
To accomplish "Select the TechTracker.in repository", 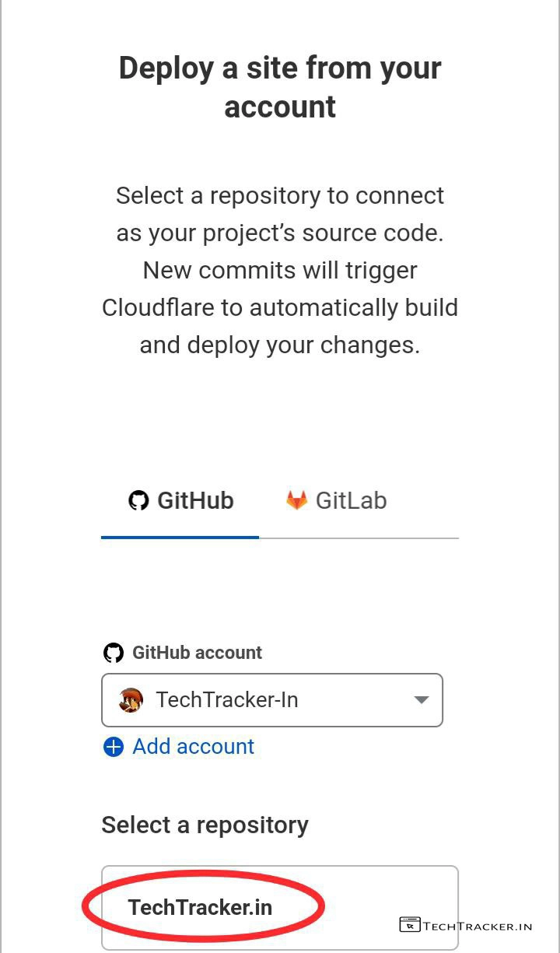I will pyautogui.click(x=201, y=907).
